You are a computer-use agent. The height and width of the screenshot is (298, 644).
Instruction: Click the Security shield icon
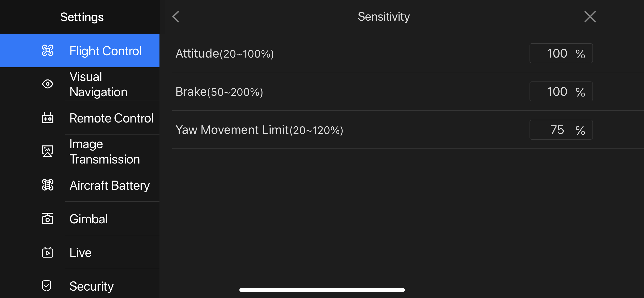click(x=47, y=286)
